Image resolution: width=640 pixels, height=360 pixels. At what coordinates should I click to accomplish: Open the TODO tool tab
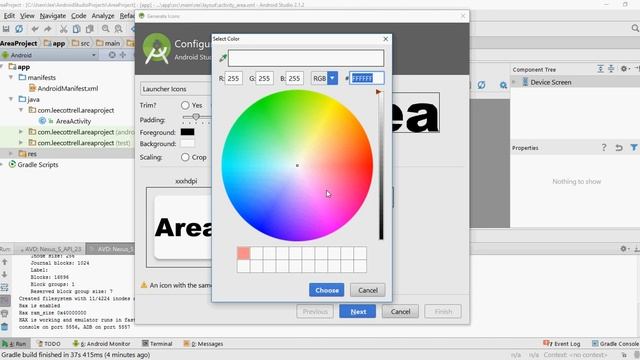[x=49, y=344]
